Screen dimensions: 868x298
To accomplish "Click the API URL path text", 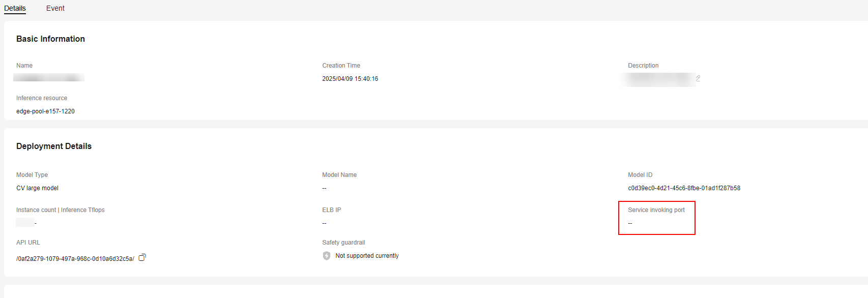I will click(75, 259).
